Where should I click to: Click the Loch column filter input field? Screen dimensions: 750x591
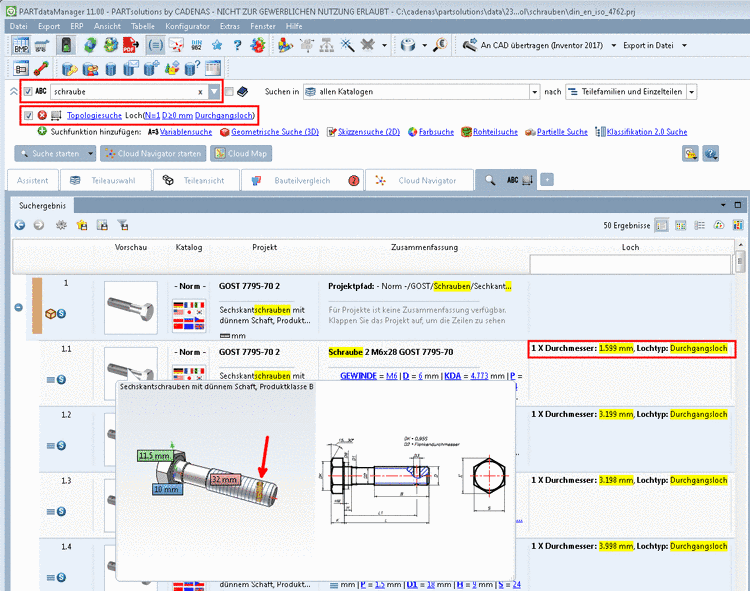(x=629, y=264)
